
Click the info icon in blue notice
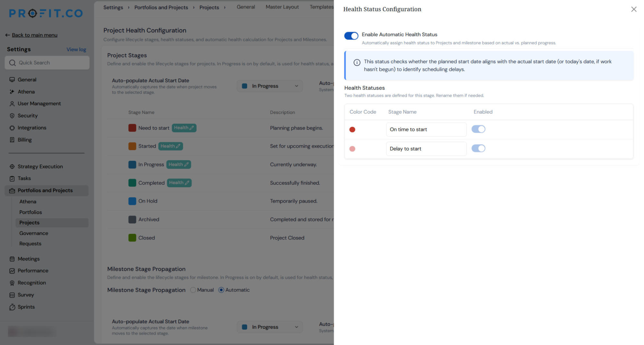coord(357,63)
